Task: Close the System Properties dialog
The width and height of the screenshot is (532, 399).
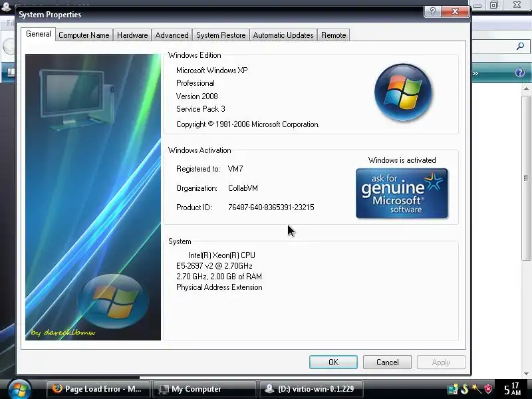Action: click(455, 11)
